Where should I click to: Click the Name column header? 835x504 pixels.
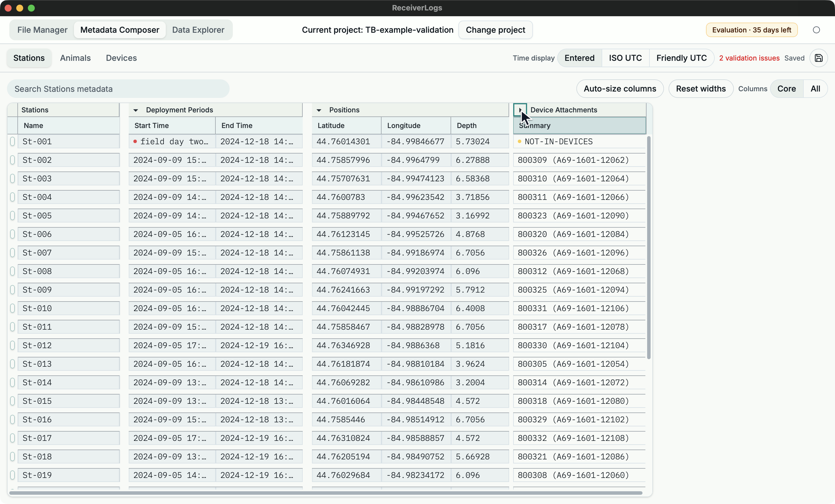(68, 126)
